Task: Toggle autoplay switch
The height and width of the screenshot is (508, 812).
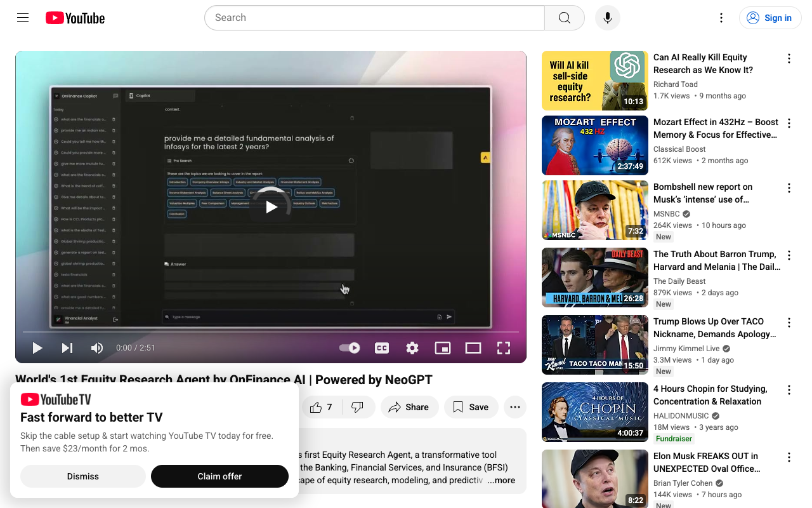Action: coord(350,347)
